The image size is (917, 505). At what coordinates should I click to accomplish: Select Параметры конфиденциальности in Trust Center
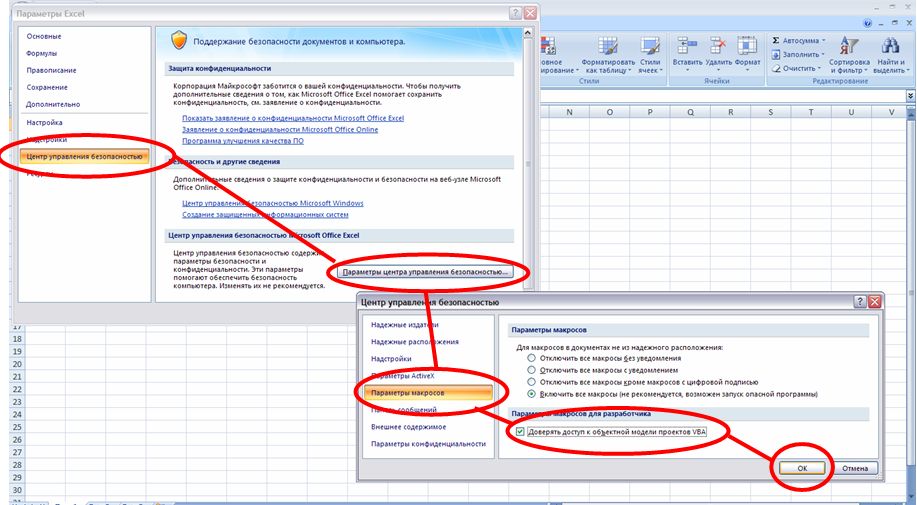click(x=428, y=444)
